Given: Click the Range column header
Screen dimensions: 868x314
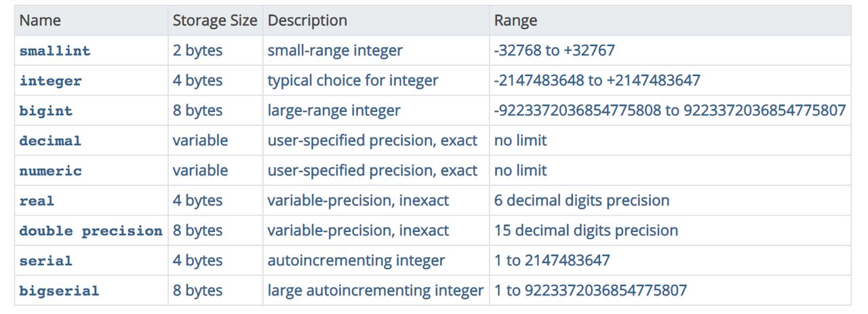Looking at the screenshot, I should click(515, 21).
